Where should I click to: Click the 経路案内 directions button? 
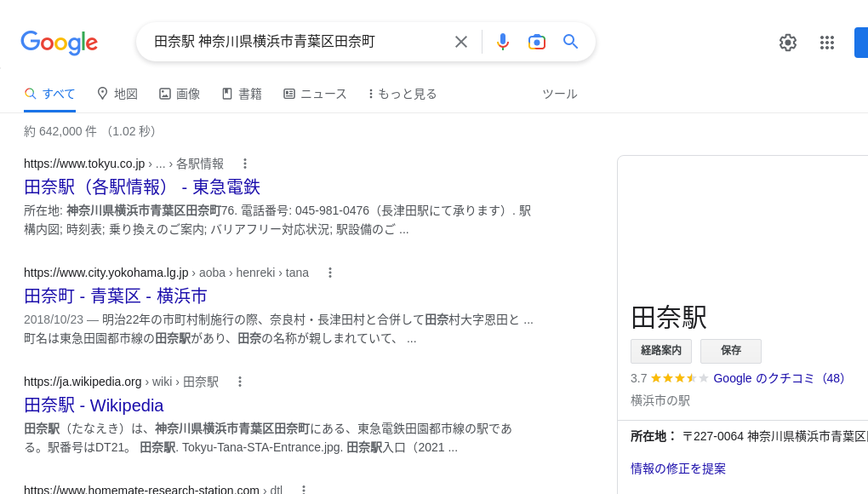click(661, 351)
